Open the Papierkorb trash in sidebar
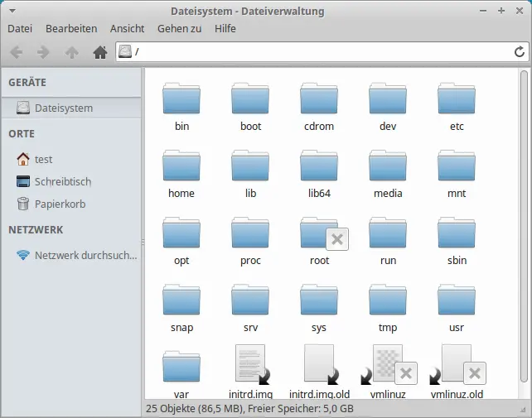532x418 pixels. [60, 204]
